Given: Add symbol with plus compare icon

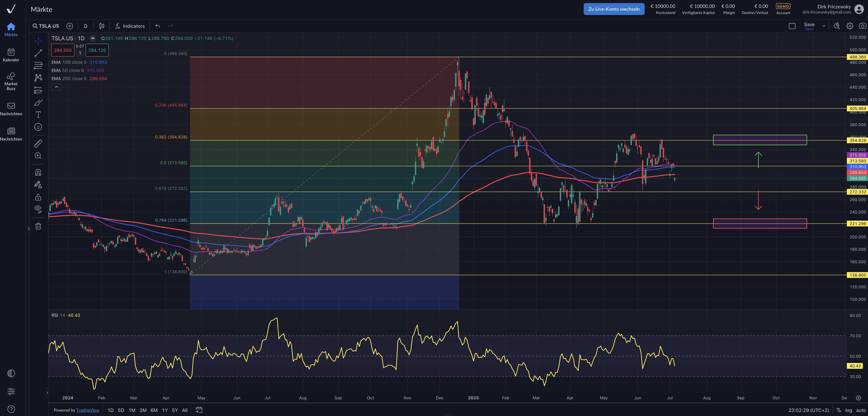Looking at the screenshot, I should 70,26.
